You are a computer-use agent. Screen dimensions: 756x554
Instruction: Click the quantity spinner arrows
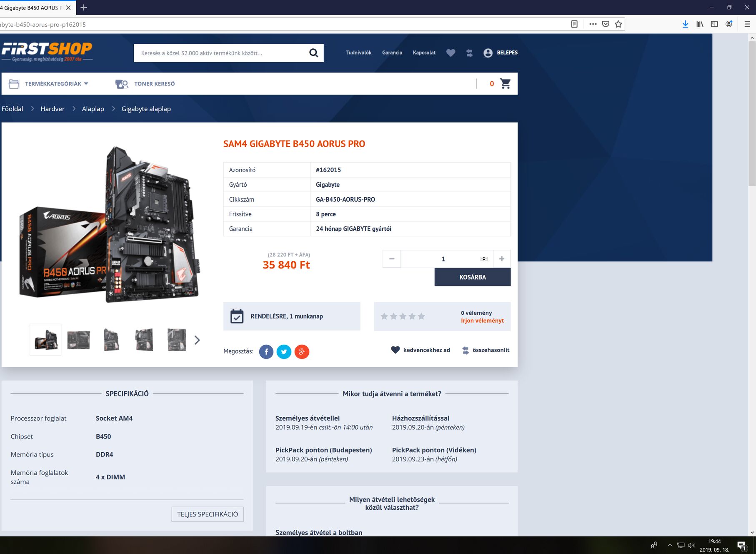pyautogui.click(x=484, y=259)
